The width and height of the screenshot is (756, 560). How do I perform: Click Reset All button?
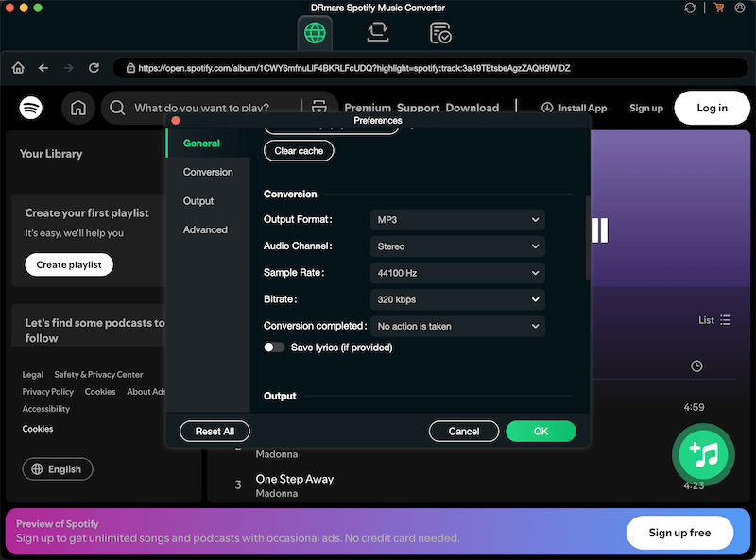(215, 432)
